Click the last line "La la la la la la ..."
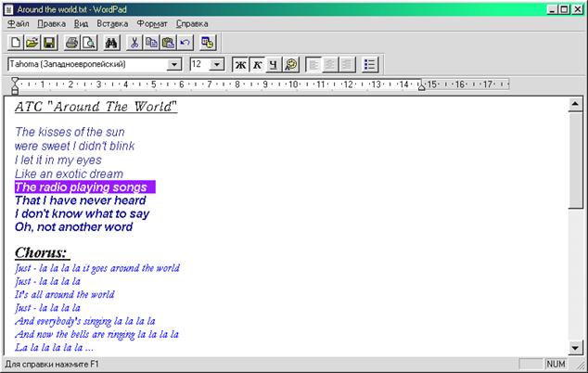The image size is (588, 373). (54, 347)
